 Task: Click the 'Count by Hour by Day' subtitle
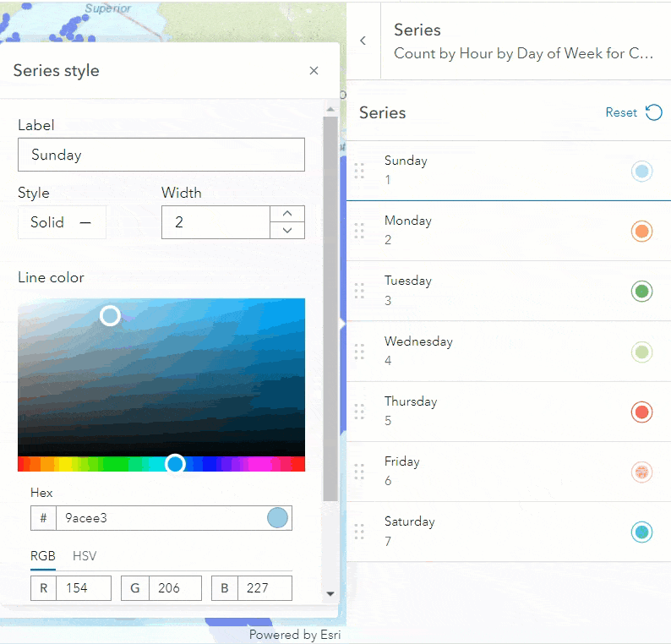(523, 53)
